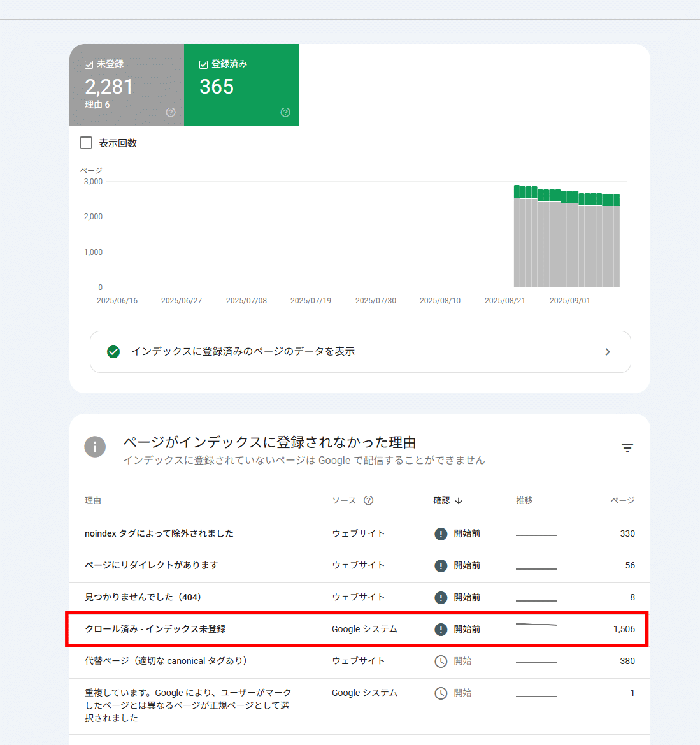The image size is (700, 745).
Task: Click y-axis label 3,000
Action: [x=93, y=182]
